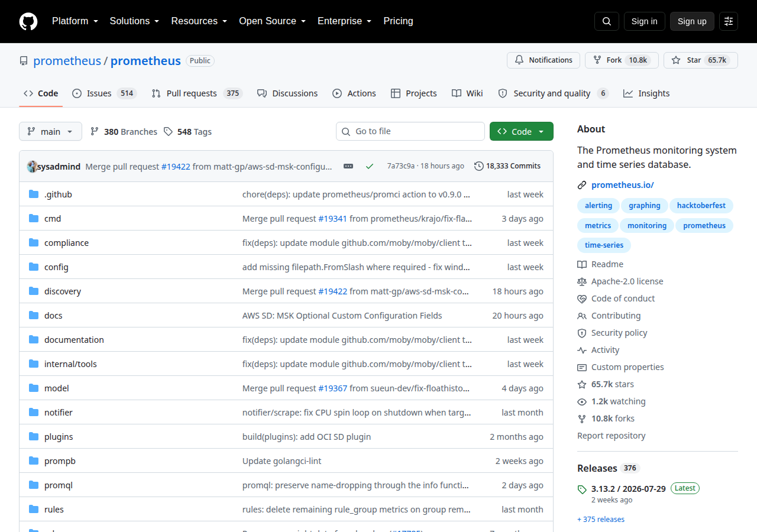Open the Notifications bell button

click(543, 60)
